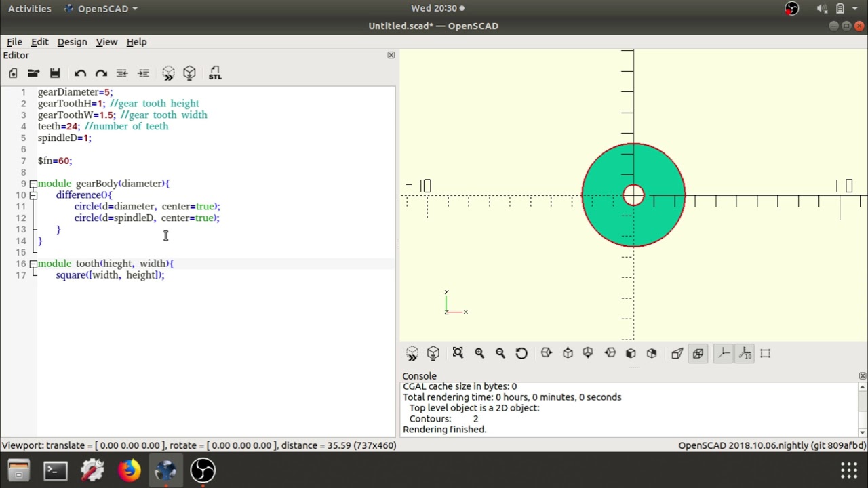This screenshot has width=868, height=488.
Task: Click the OBS tray icon in top bar
Action: 791,9
